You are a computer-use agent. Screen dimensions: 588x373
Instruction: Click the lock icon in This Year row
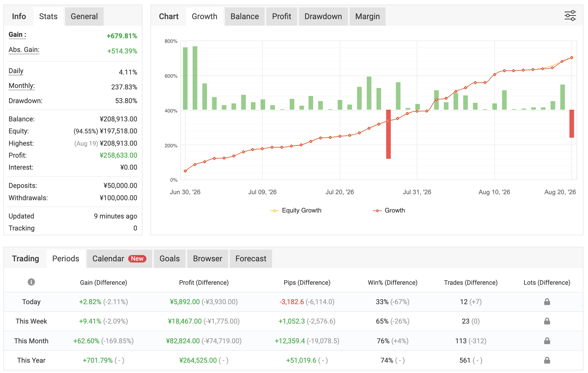[x=547, y=360]
